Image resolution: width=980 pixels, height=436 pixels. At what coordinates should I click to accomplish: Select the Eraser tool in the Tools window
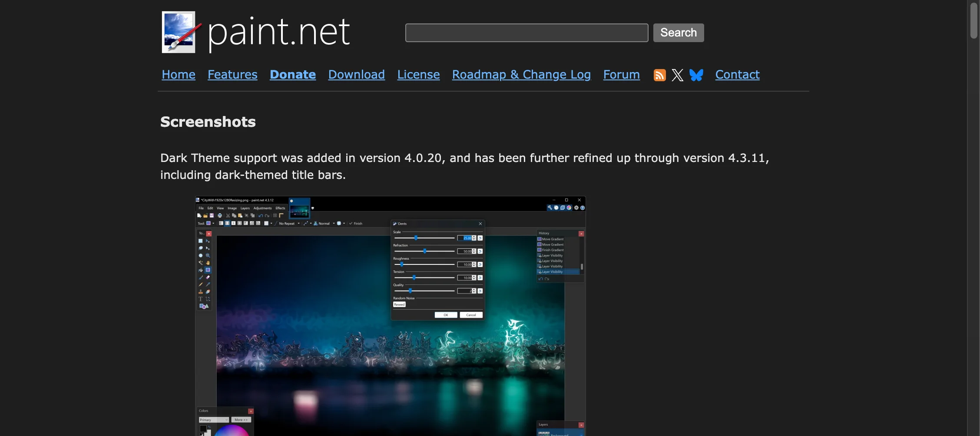tap(208, 277)
